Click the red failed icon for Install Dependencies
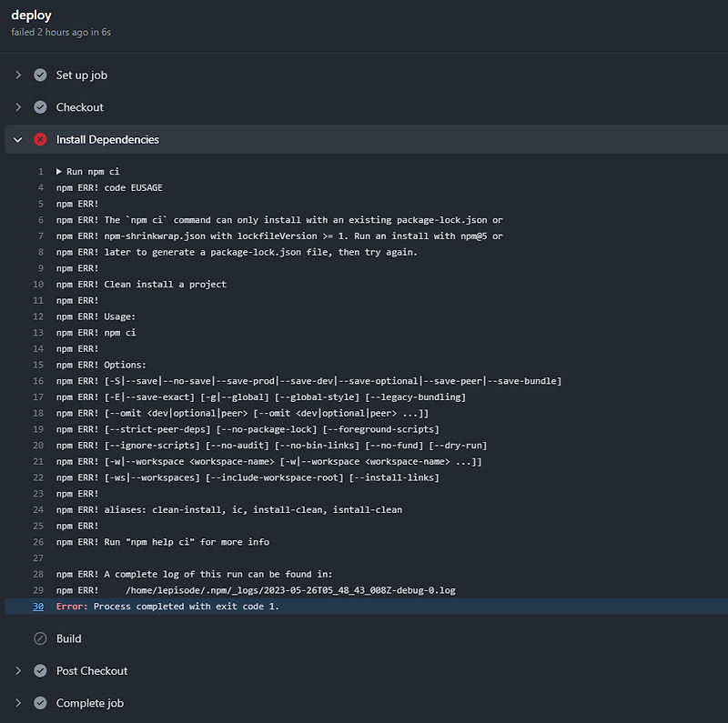 pos(40,140)
